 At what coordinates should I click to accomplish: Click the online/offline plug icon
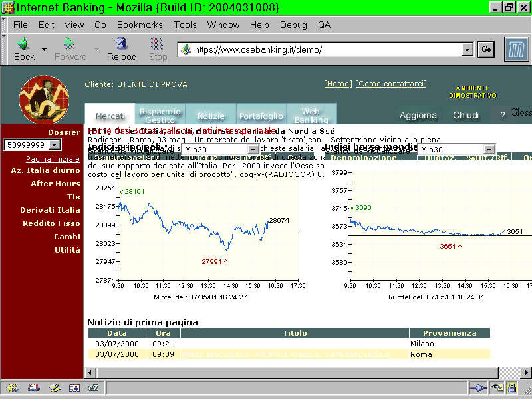(478, 388)
